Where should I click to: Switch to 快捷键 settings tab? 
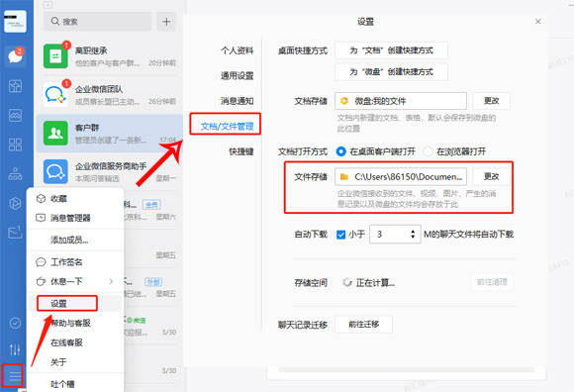click(241, 151)
